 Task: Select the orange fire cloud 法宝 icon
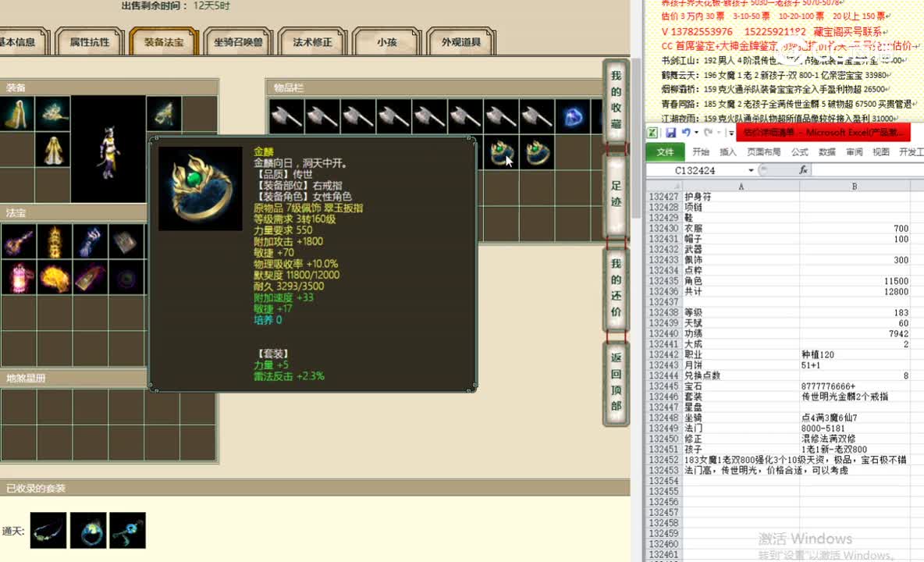(x=54, y=277)
